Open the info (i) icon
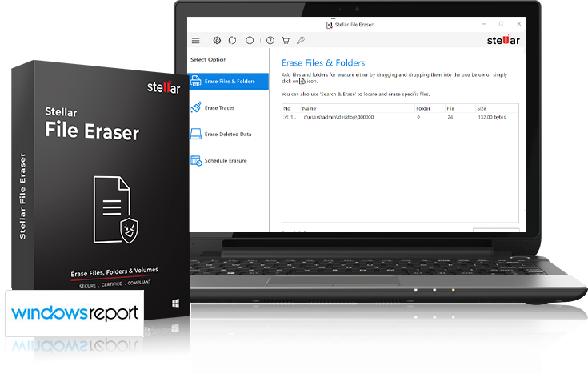The width and height of the screenshot is (588, 374). (x=250, y=41)
